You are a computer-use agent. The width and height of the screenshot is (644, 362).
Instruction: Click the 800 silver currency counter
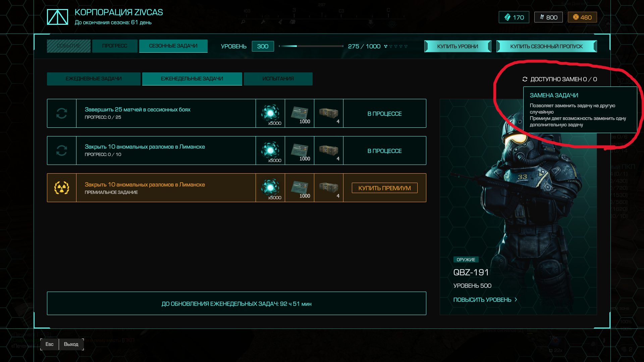tap(548, 17)
